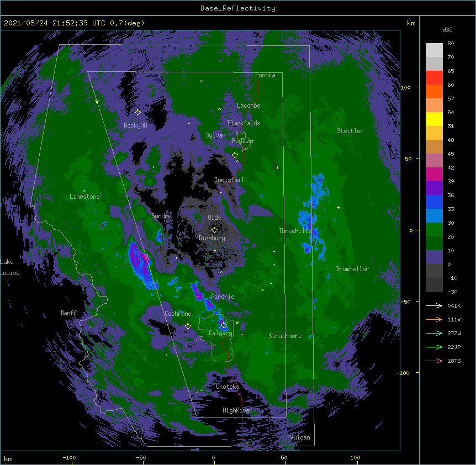Viewport: 476px width, 465px height.
Task: Click the Cochrane label
Action: pos(178,314)
